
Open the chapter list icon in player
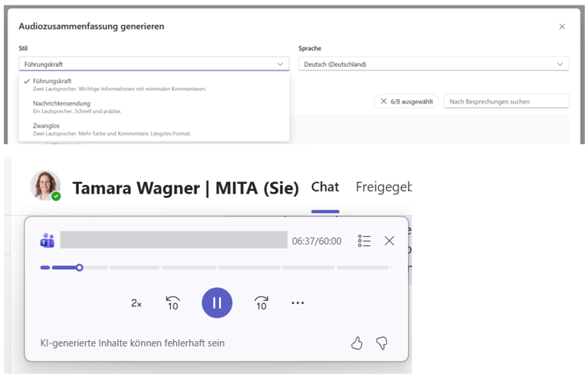pos(364,240)
